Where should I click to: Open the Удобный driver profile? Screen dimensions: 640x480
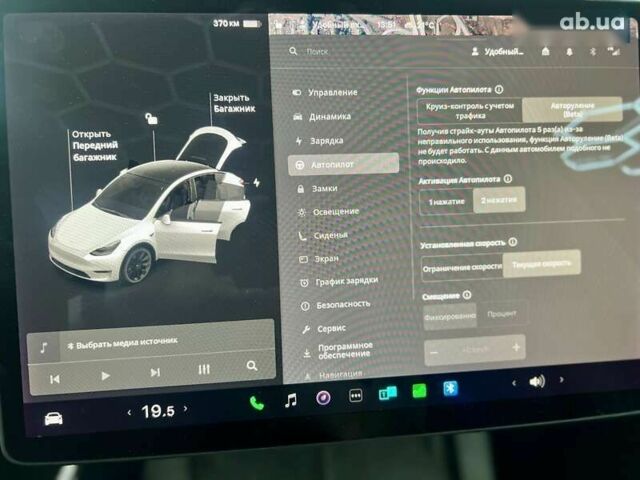pyautogui.click(x=498, y=52)
